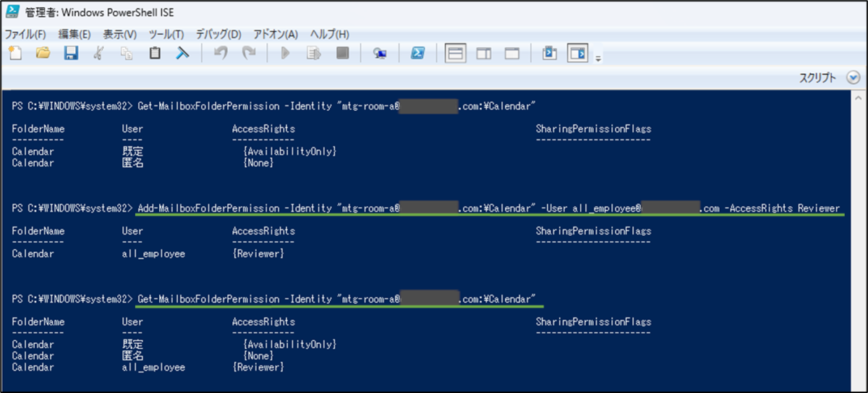Clear the console pane icon
This screenshot has width=868, height=393.
(182, 53)
